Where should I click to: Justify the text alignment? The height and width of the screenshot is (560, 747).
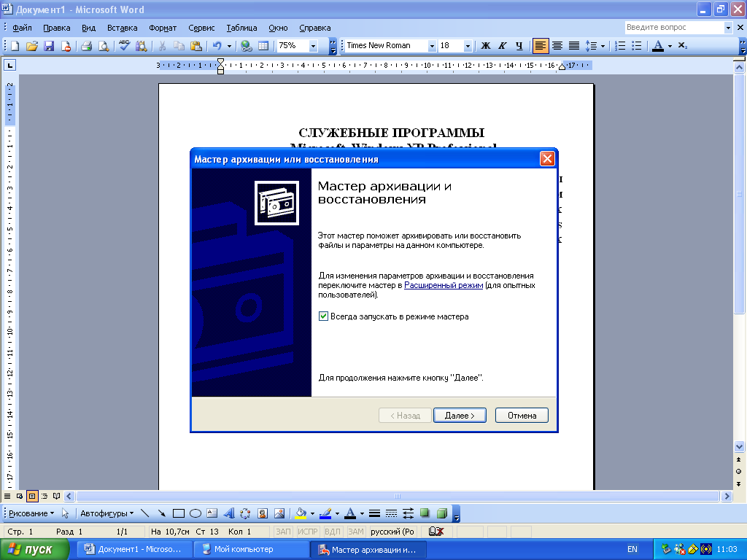click(574, 46)
